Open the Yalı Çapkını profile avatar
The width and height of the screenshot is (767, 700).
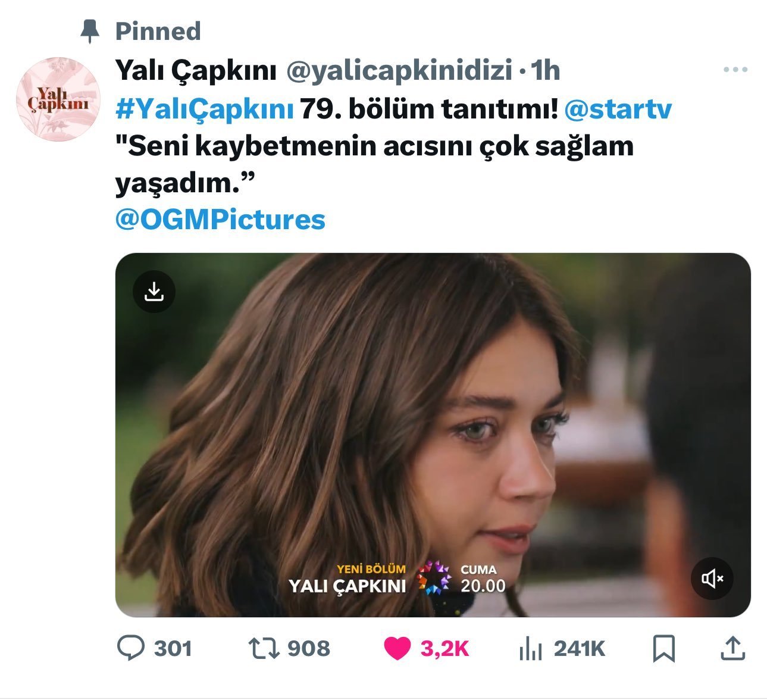point(58,99)
